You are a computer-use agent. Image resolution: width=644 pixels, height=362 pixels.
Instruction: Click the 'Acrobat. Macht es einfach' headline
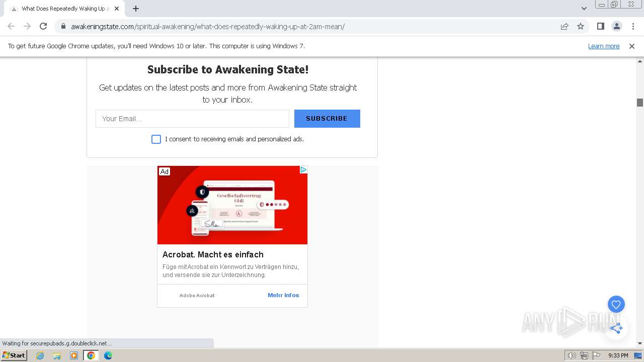point(213,254)
